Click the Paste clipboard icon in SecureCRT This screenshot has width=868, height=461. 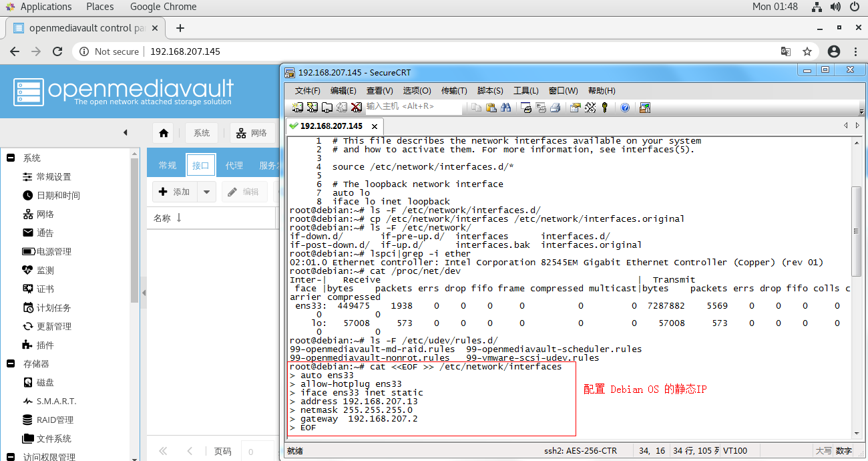pyautogui.click(x=491, y=107)
